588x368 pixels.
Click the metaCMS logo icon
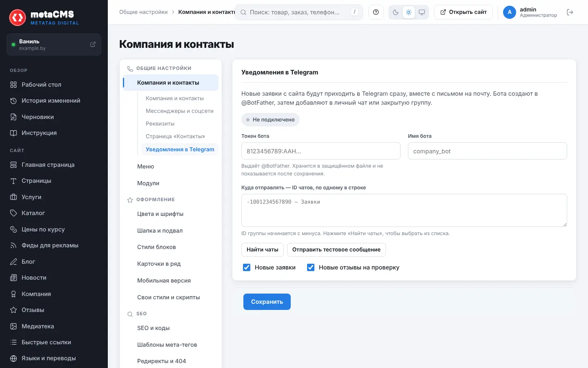[18, 17]
